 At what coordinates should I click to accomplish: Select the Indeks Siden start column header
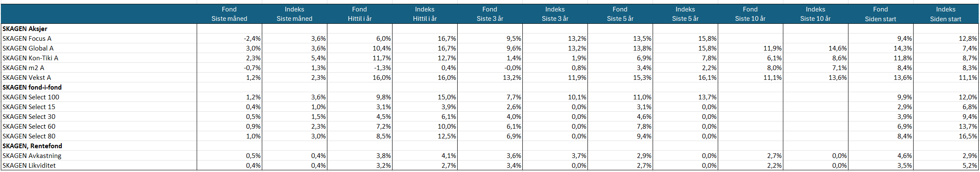(946, 14)
